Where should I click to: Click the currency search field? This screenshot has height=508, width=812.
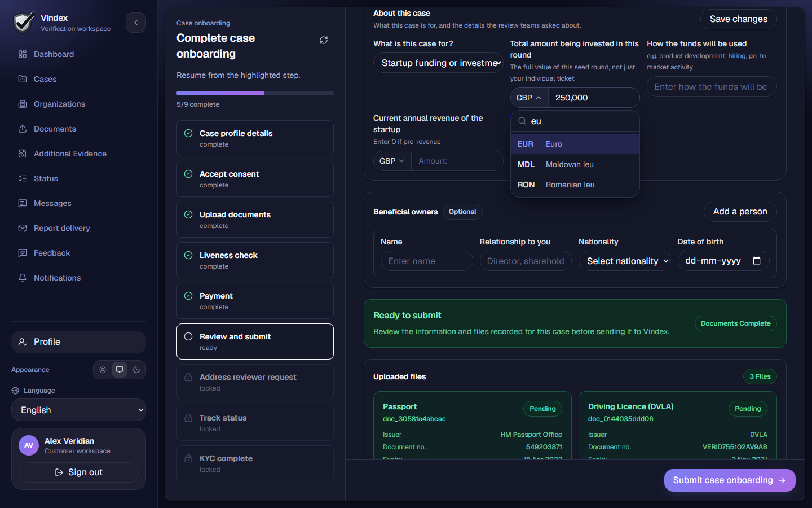(575, 121)
